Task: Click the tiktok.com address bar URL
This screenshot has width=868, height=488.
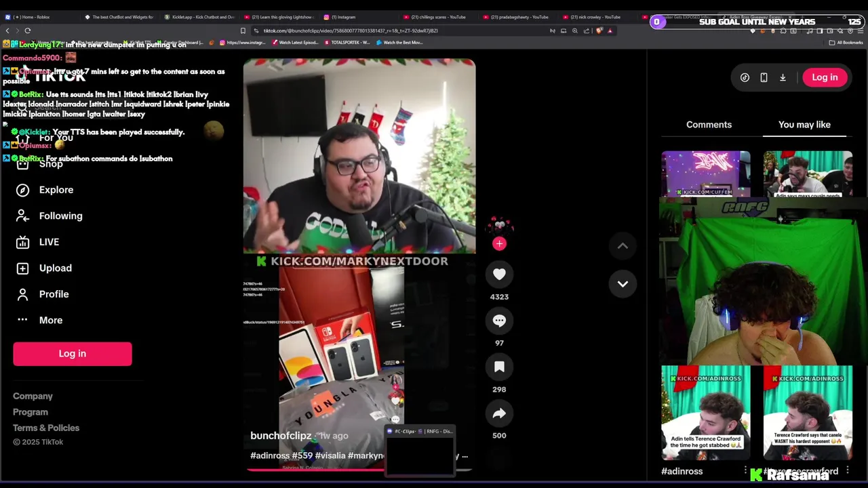Action: pos(349,30)
